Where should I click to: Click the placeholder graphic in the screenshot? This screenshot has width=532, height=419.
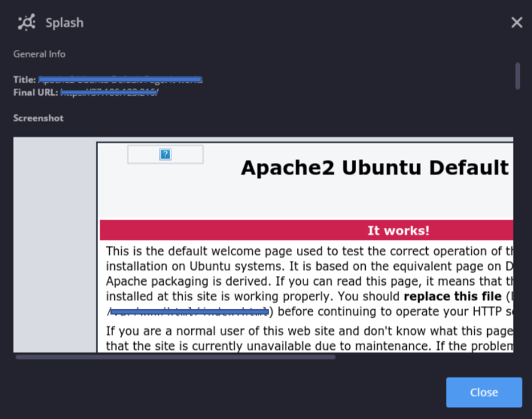tap(165, 154)
